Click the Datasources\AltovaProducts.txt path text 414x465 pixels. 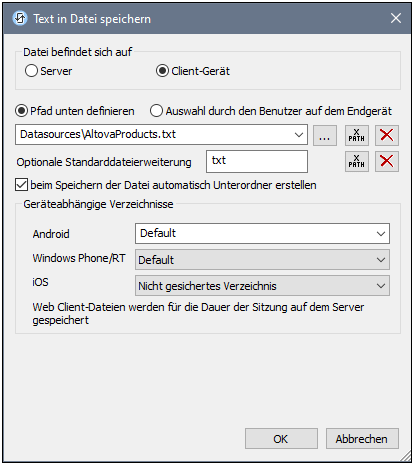[x=98, y=134]
